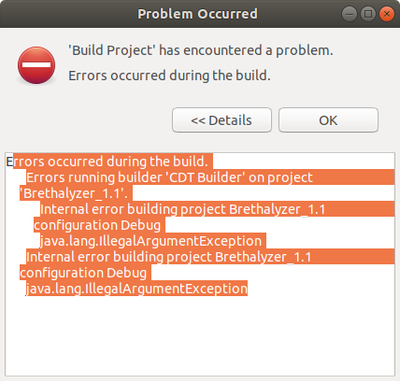Click the last java.lang.IllegalArgumentException line
The height and width of the screenshot is (381, 400).
(137, 289)
